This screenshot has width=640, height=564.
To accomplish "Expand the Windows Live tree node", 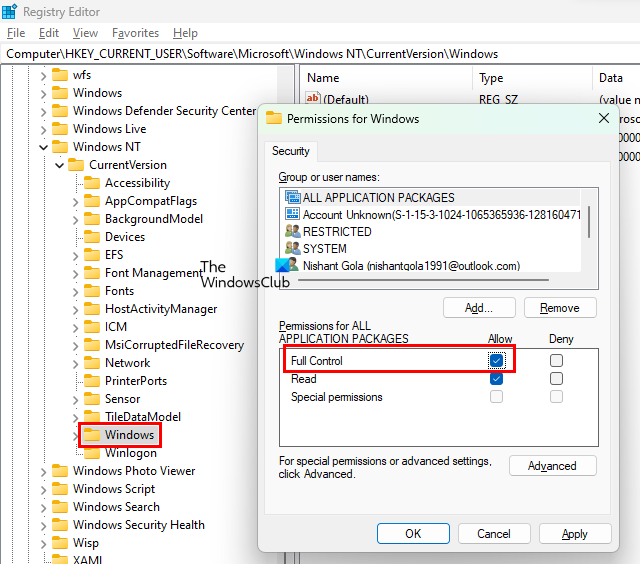I will click(43, 130).
